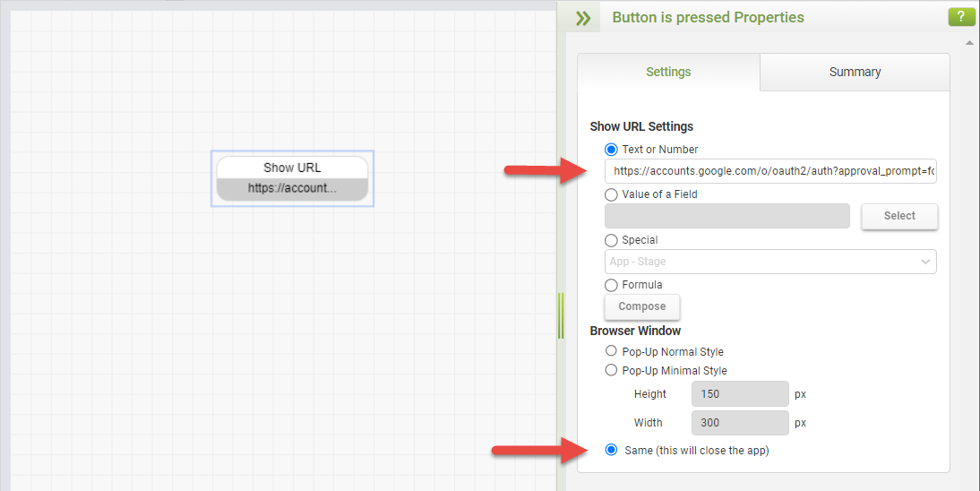Select Same (this will close the app)
This screenshot has width=980, height=491.
(611, 451)
